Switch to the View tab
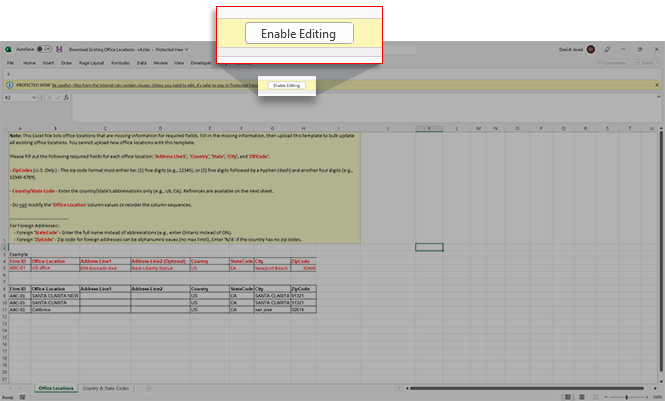The height and width of the screenshot is (401, 665). 179,63
